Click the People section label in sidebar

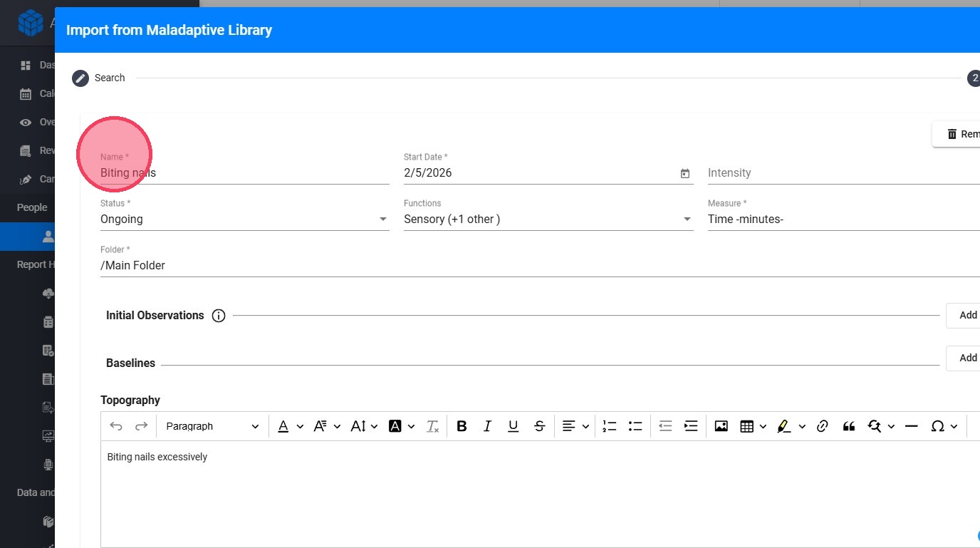[x=32, y=207]
